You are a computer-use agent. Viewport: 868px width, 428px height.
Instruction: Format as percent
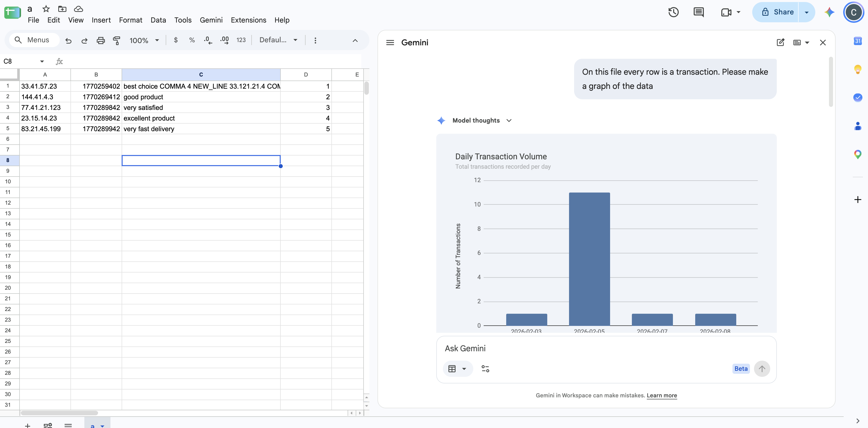[x=192, y=40]
